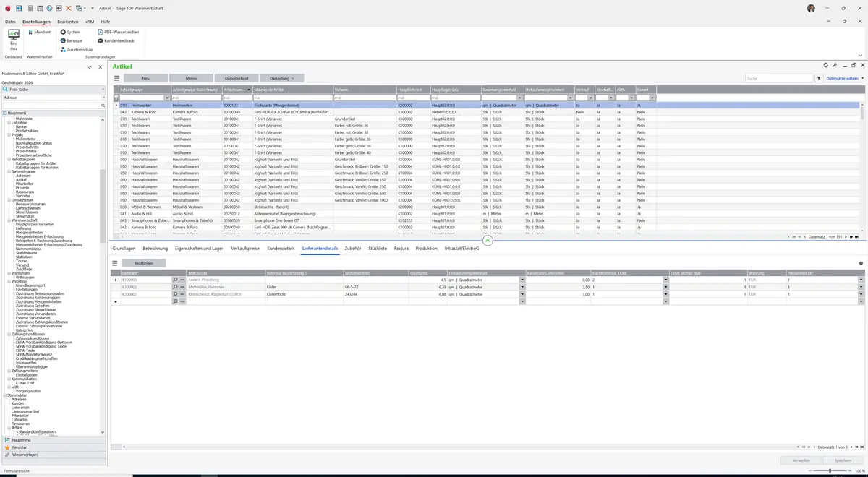
Task: Open the Wiedervorlagen pane at the bottom left
Action: point(54,455)
